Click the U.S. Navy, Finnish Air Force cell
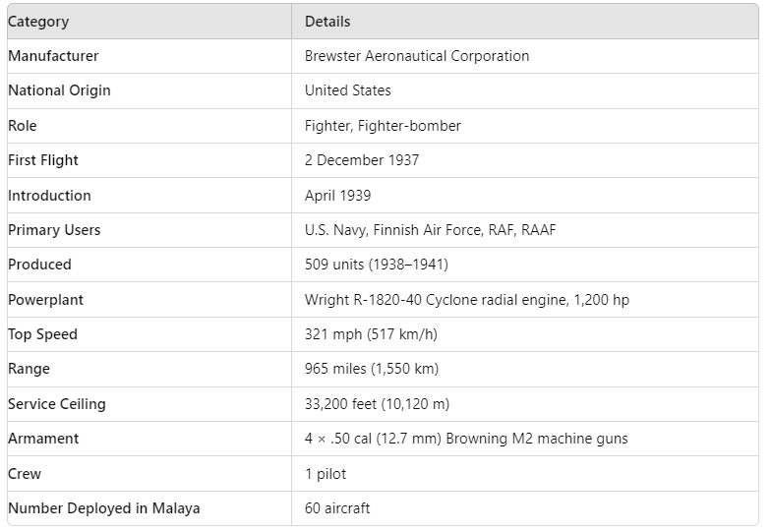This screenshot has width=772, height=532. point(431,230)
